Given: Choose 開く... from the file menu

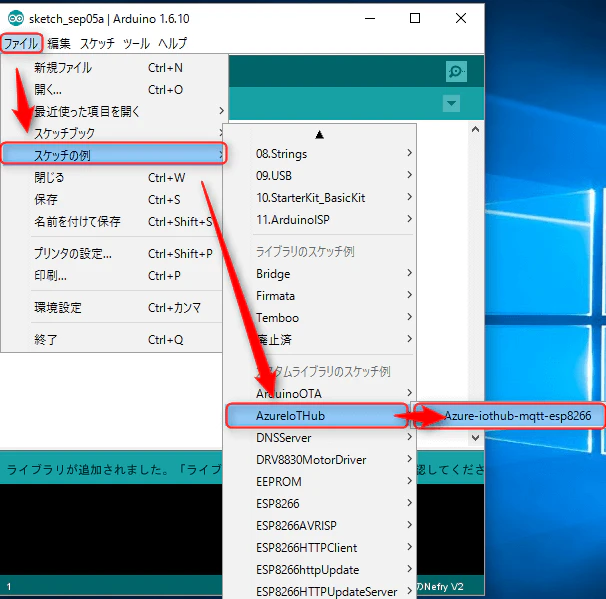Looking at the screenshot, I should pyautogui.click(x=114, y=90).
